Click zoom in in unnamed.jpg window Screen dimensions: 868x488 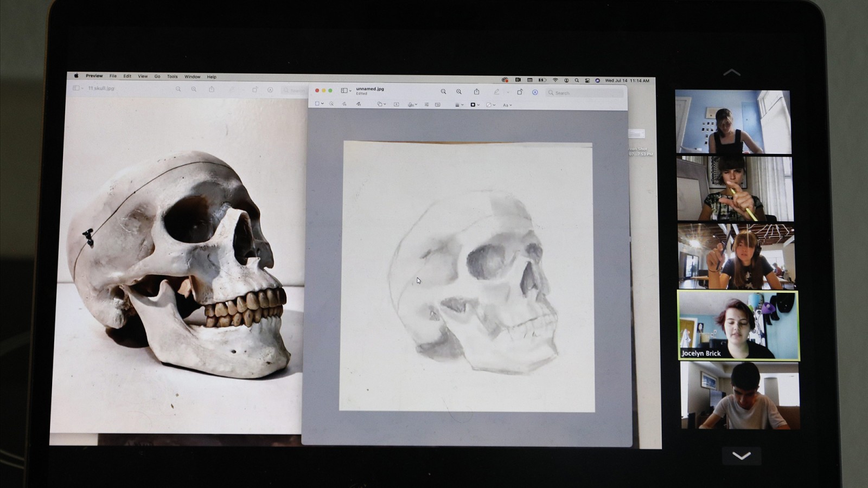(459, 92)
